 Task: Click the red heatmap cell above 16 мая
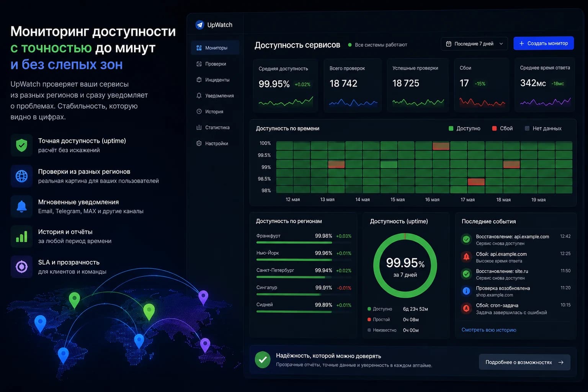click(x=441, y=146)
